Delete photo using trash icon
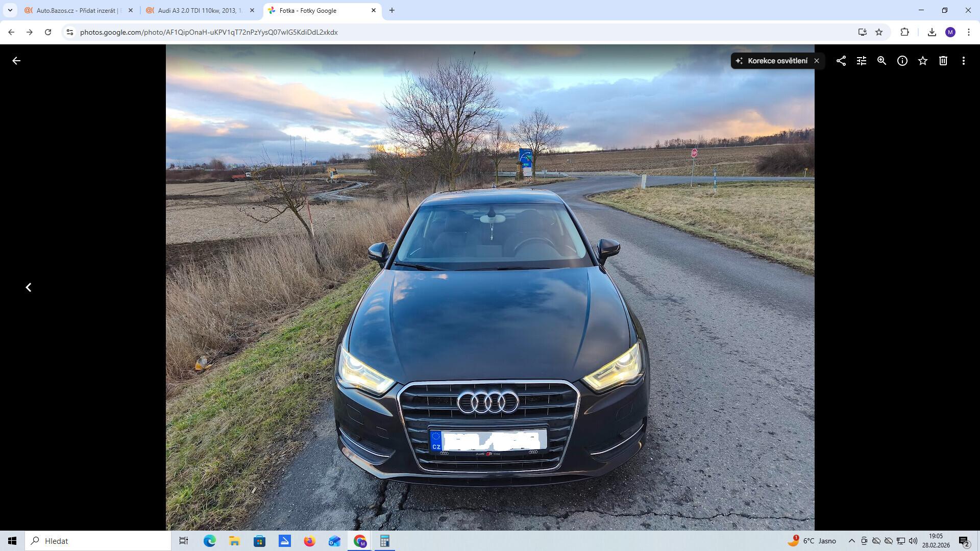The width and height of the screenshot is (980, 551). click(943, 61)
